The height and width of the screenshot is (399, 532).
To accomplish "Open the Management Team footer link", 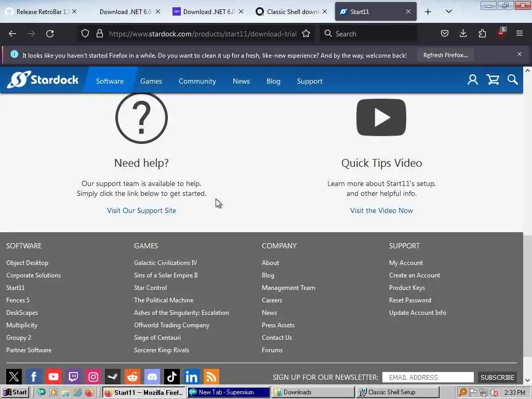I will coord(288,287).
